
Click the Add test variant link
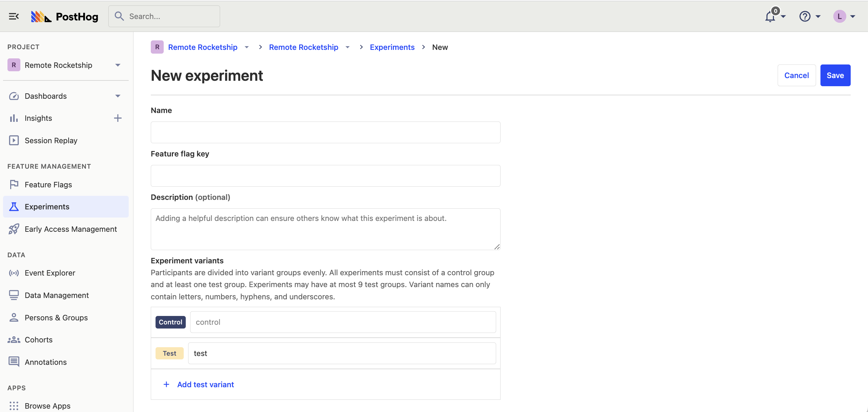pyautogui.click(x=205, y=384)
